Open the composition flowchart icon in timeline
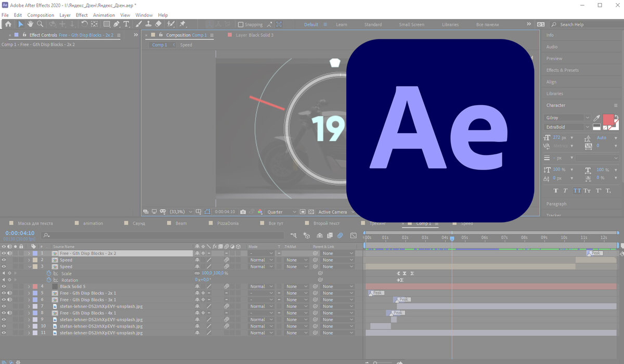 [294, 236]
